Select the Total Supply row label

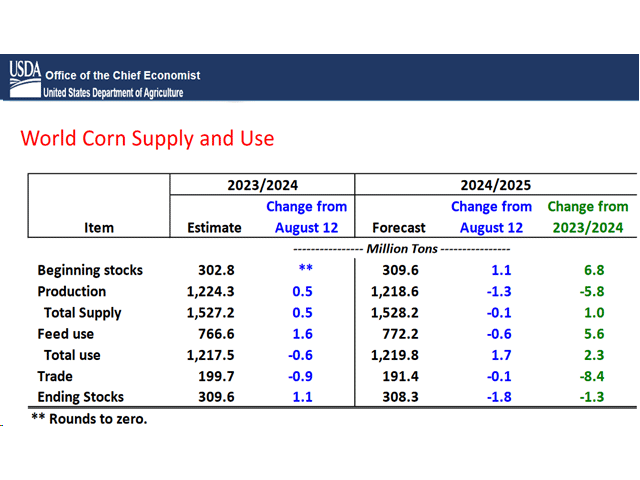(83, 312)
